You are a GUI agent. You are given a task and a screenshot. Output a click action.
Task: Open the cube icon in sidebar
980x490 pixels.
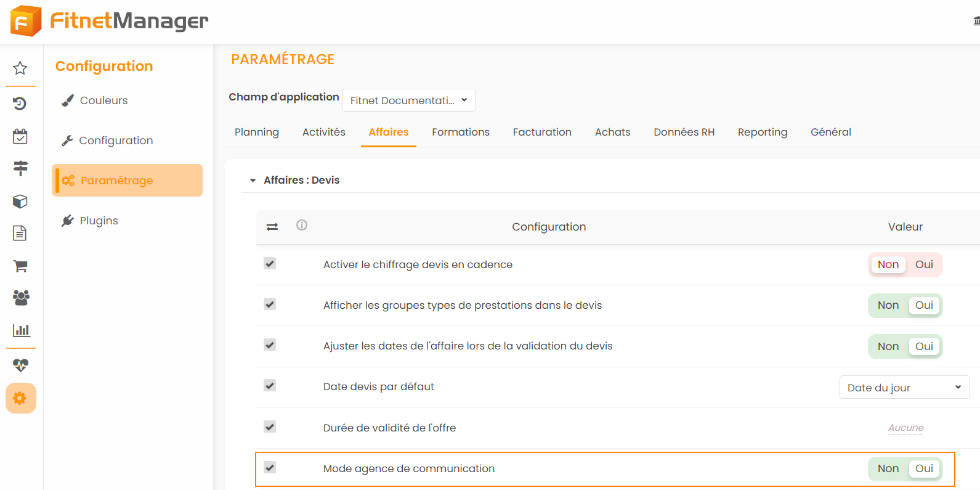[20, 202]
